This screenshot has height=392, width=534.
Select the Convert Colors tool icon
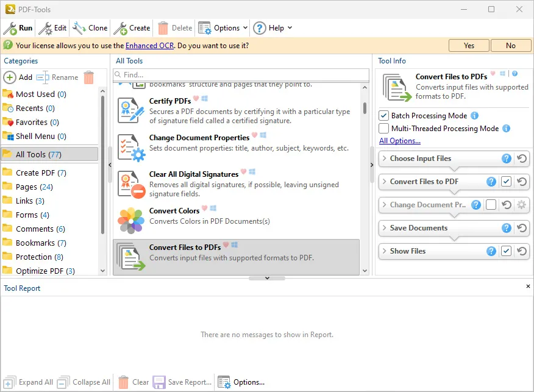click(131, 221)
